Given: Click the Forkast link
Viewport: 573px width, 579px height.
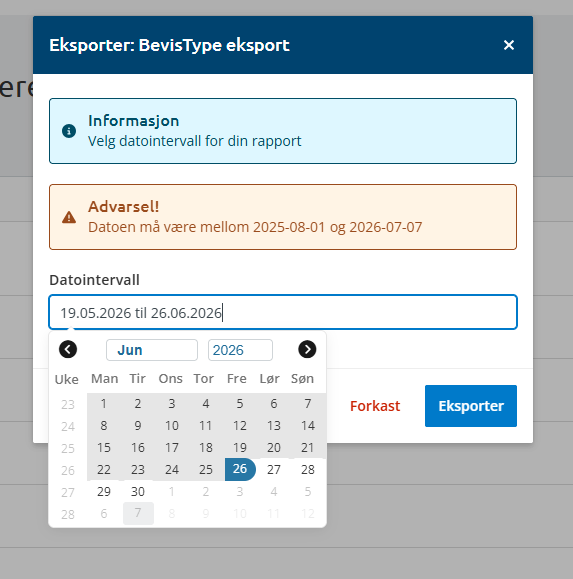Looking at the screenshot, I should pyautogui.click(x=375, y=406).
